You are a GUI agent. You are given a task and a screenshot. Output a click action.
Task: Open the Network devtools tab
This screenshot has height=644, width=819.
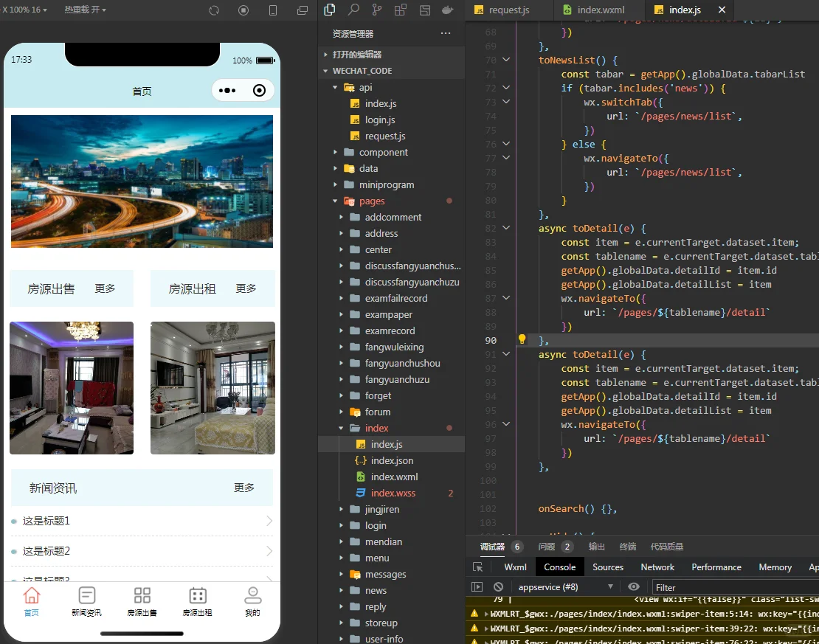click(x=657, y=567)
